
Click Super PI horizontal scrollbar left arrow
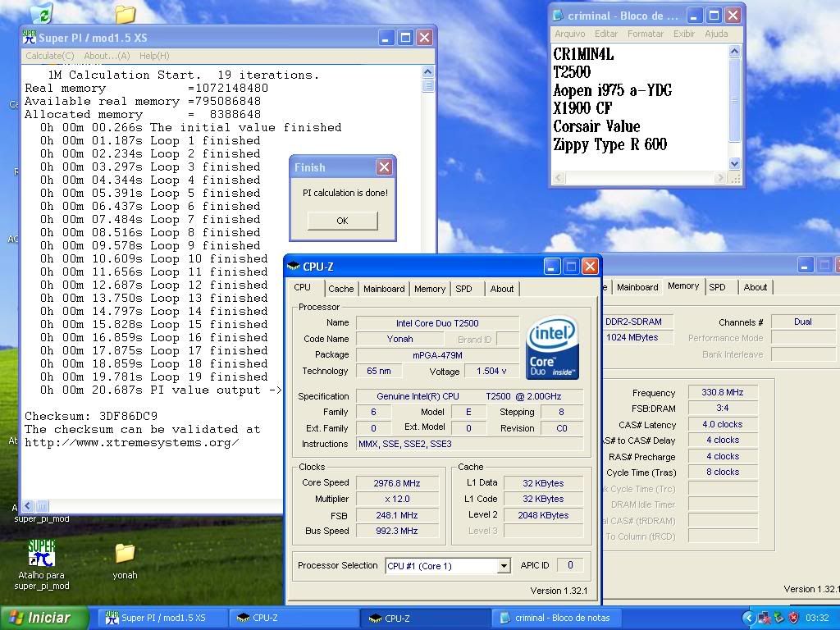coord(29,505)
